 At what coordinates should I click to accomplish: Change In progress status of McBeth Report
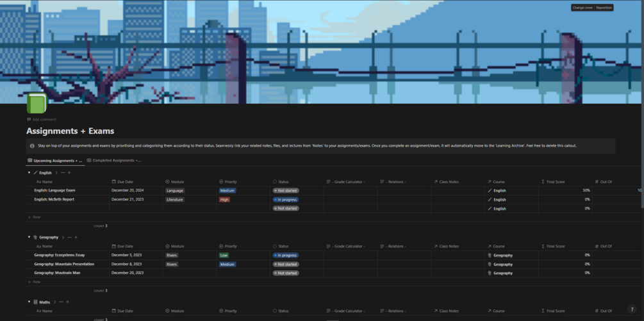286,199
